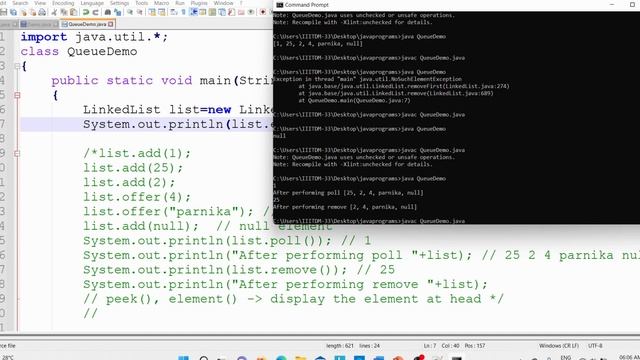
Task: Toggle the highlighted Indent Guide icon
Action: point(193,12)
